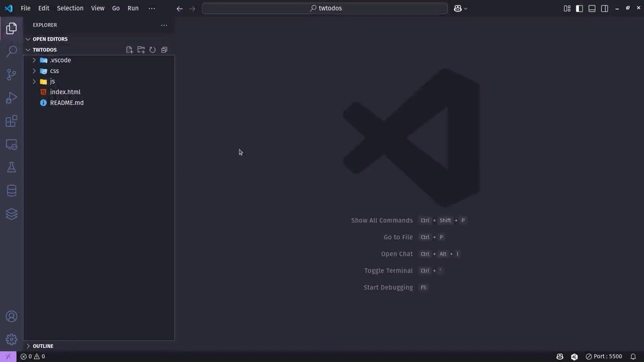The height and width of the screenshot is (362, 644).
Task: Open the Extensions view
Action: tap(12, 121)
